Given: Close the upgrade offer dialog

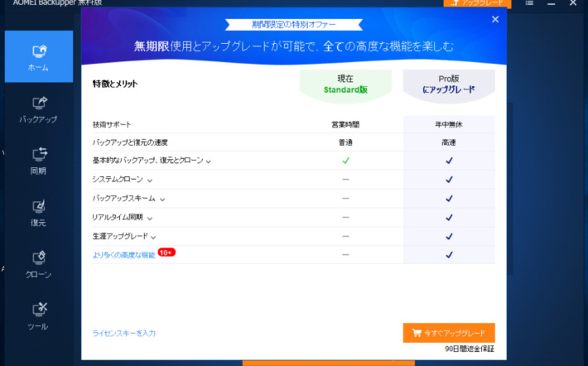Looking at the screenshot, I should pyautogui.click(x=495, y=19).
